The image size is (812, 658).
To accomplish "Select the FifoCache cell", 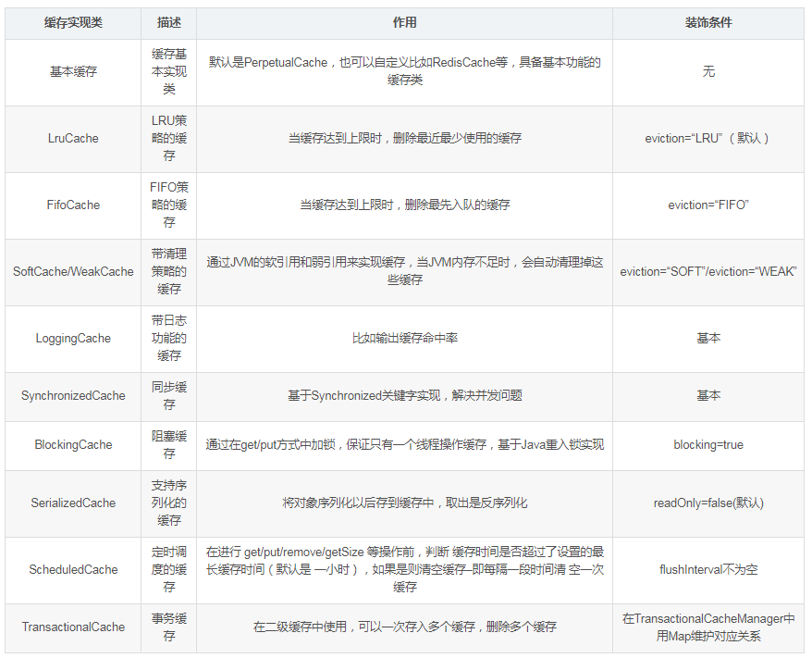I will coord(73,205).
